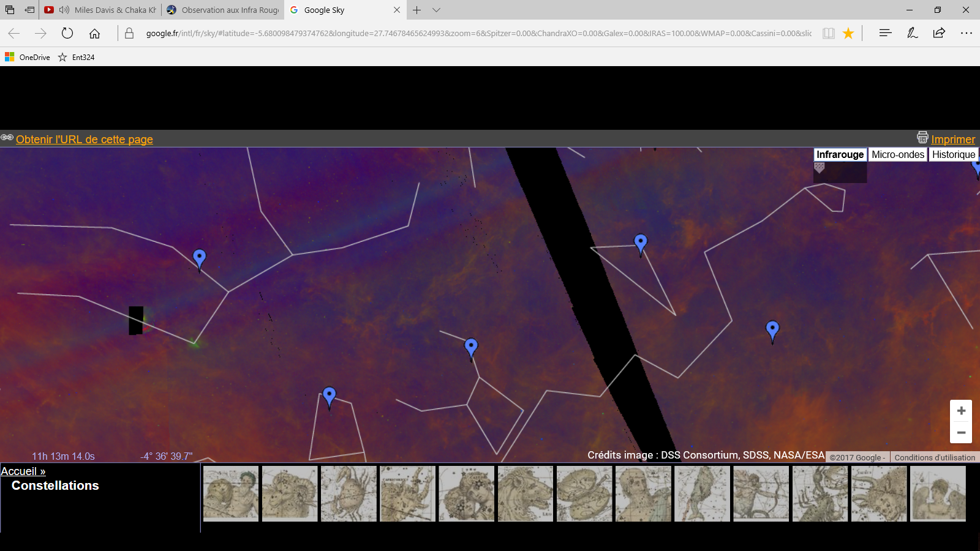Viewport: 980px width, 551px height.
Task: Open the Gemini twins thumbnail
Action: 467,494
